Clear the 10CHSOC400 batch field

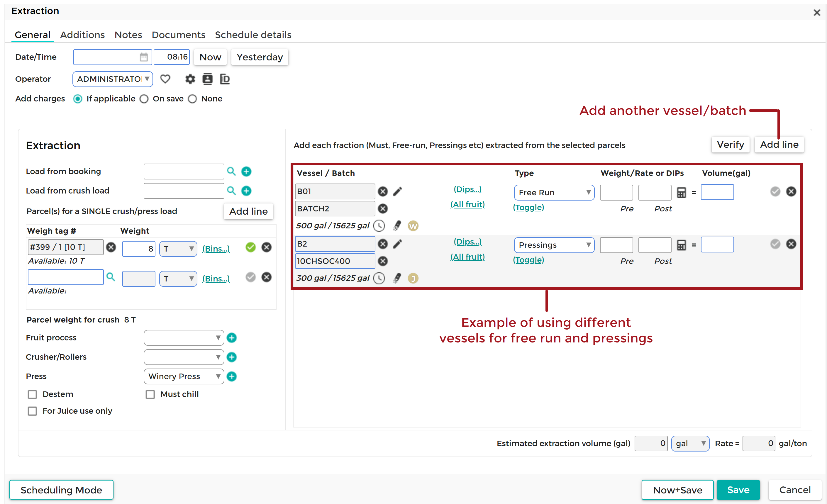pyautogui.click(x=383, y=261)
